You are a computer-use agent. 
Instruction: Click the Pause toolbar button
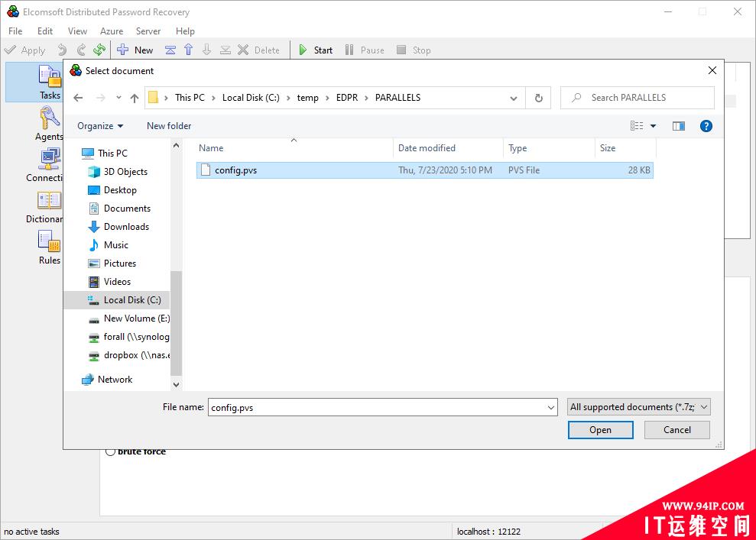click(x=365, y=50)
